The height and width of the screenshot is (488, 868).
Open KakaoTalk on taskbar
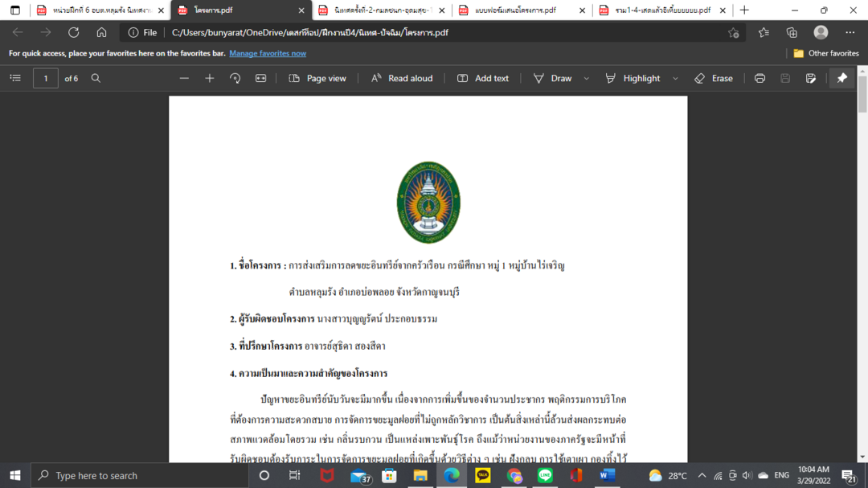[x=483, y=475]
